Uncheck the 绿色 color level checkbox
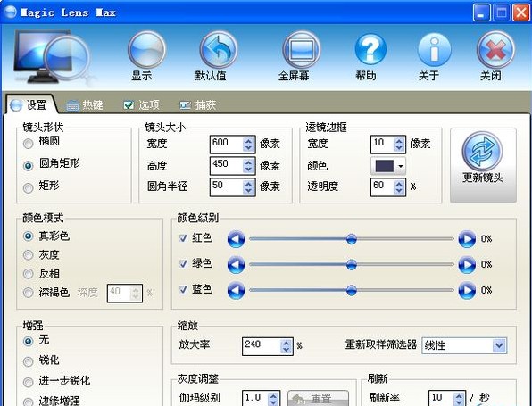Viewport: 532px width, 406px height. (x=183, y=263)
